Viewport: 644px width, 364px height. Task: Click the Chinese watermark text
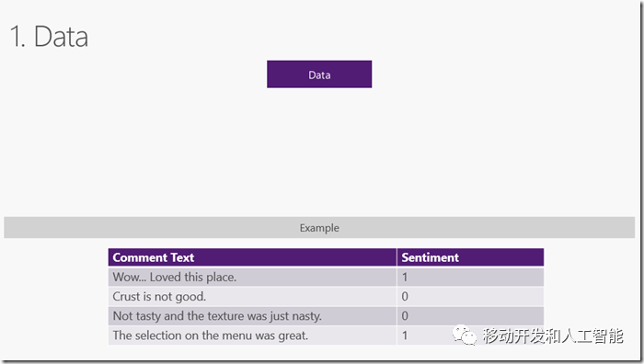(x=553, y=336)
